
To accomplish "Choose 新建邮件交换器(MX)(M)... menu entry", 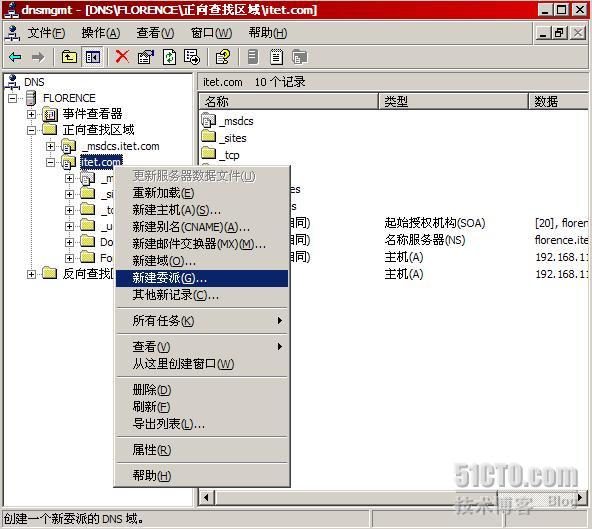I will coord(202,244).
